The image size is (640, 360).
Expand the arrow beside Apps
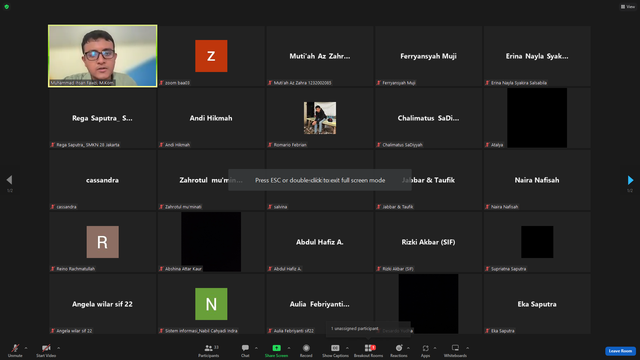pyautogui.click(x=435, y=348)
